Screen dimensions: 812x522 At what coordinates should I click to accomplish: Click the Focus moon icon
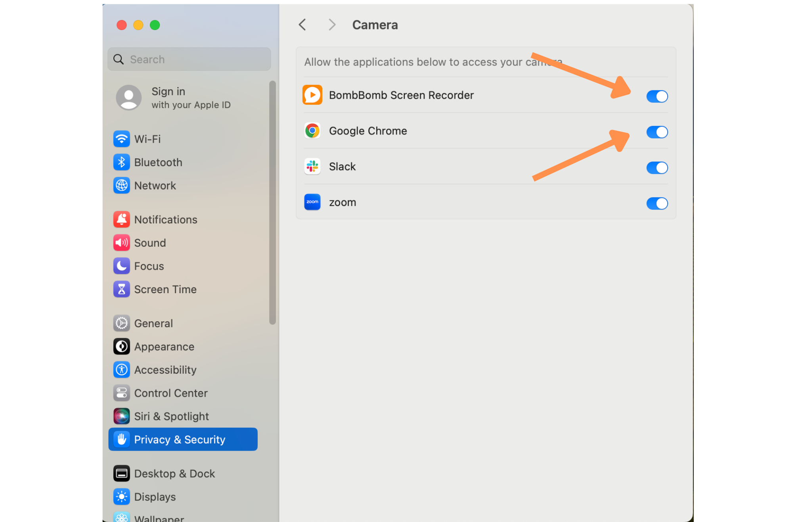coord(121,266)
